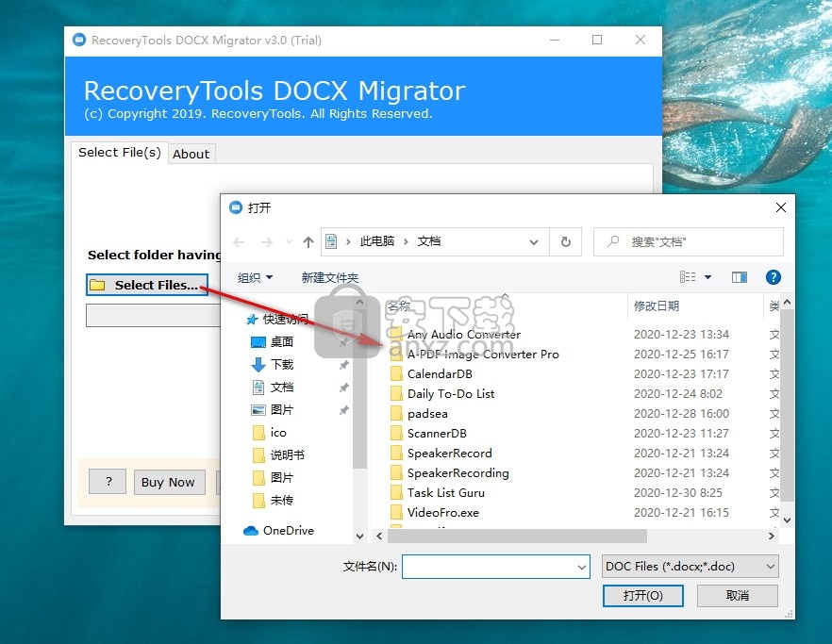Click the search box 搜索"文档"

point(688,242)
